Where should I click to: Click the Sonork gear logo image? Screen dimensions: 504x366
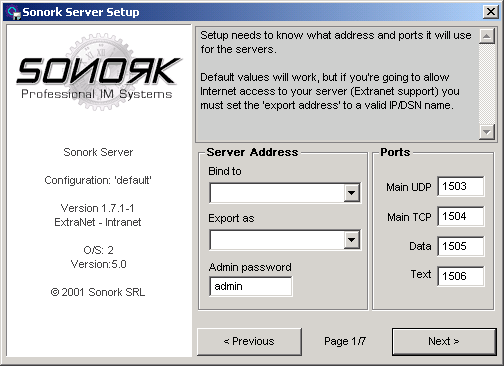pos(99,72)
